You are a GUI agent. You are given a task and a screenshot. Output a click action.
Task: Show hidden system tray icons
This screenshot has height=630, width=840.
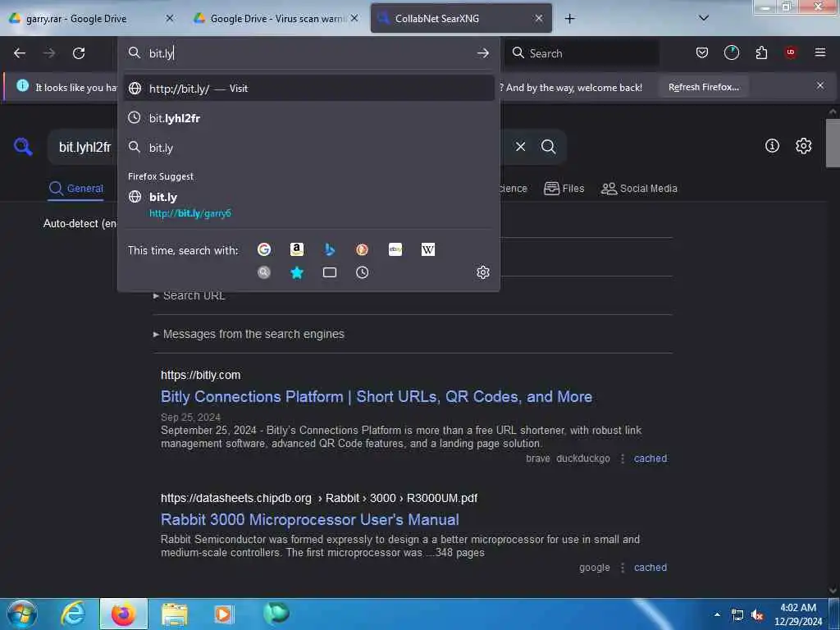pyautogui.click(x=717, y=614)
